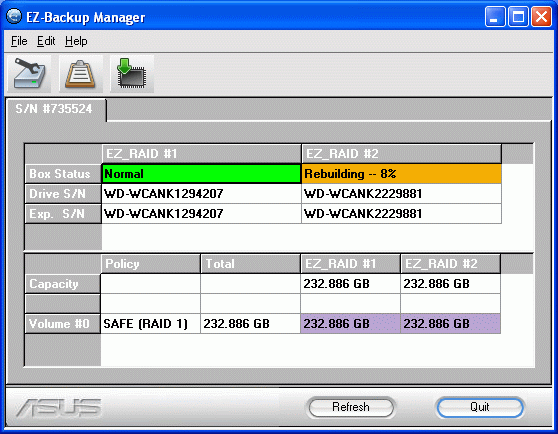Image resolution: width=558 pixels, height=434 pixels.
Task: Click the EZ_RAID #2 column header in status table
Action: click(x=401, y=154)
